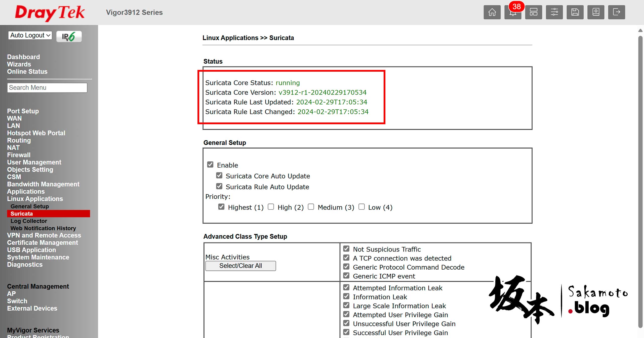Viewport: 644px width, 338px height.
Task: Expand the Firewall menu
Action: [x=19, y=155]
